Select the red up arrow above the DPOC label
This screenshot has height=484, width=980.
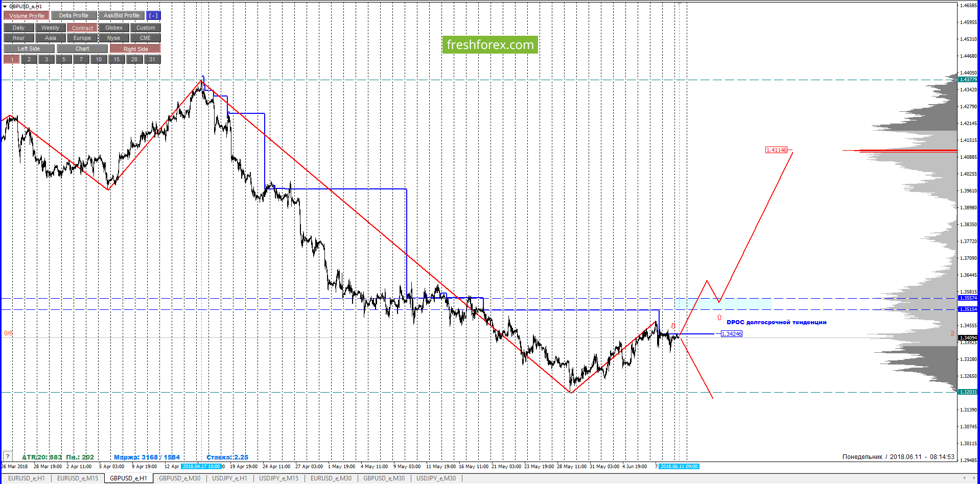719,318
